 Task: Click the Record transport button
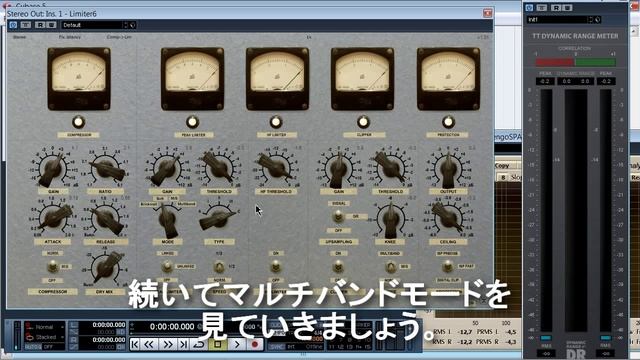[255, 344]
